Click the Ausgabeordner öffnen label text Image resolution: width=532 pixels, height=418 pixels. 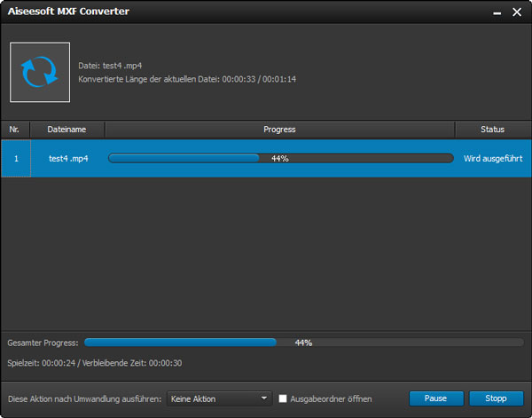click(x=330, y=398)
